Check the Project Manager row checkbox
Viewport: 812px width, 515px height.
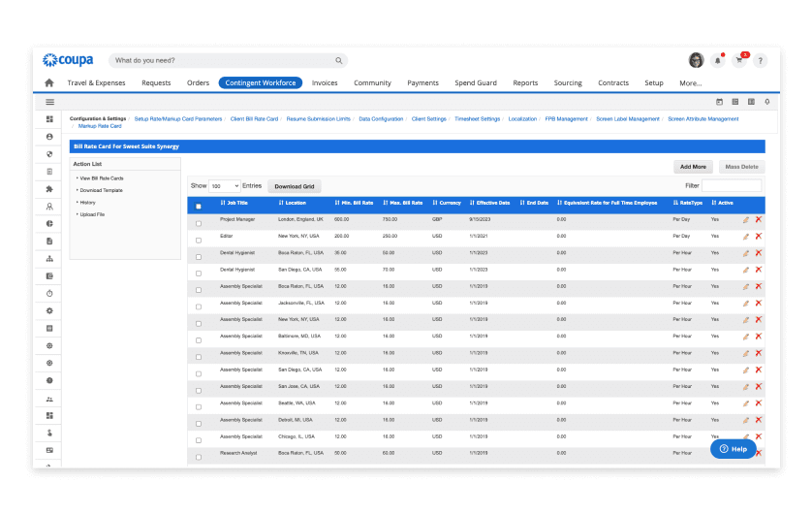click(199, 223)
